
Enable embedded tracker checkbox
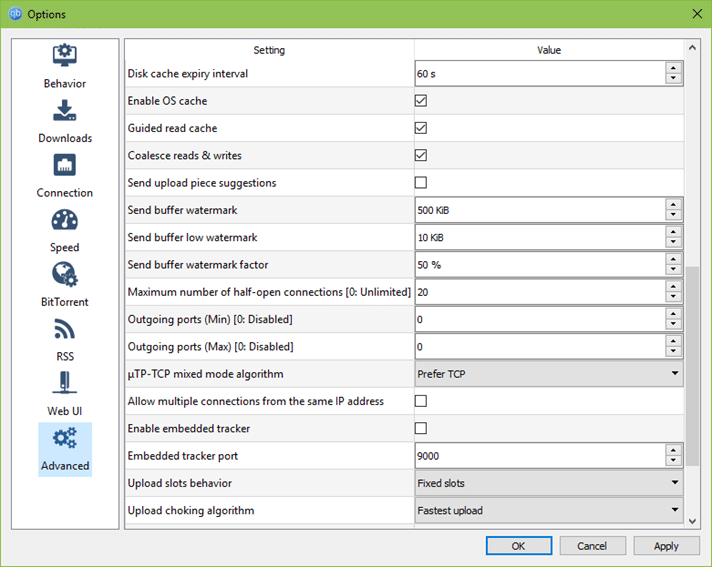[421, 428]
